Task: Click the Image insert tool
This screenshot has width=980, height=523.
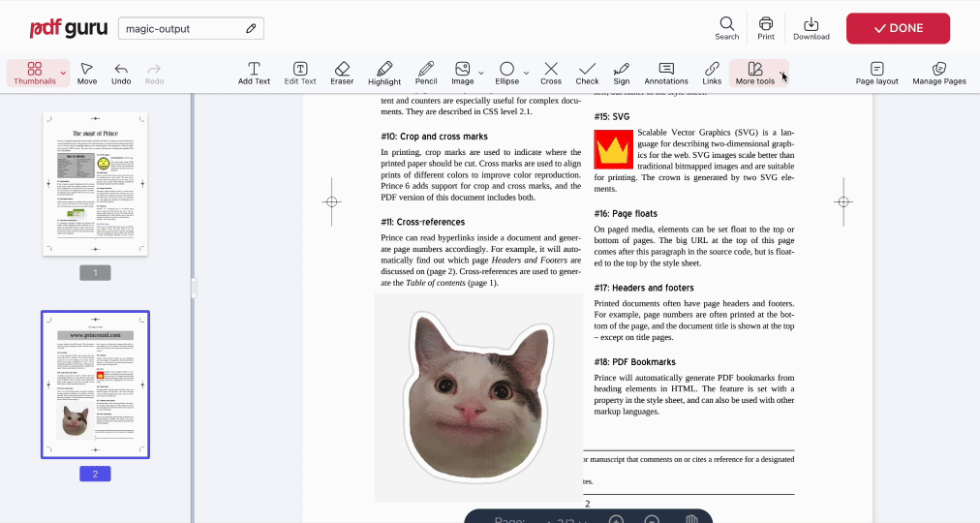Action: click(x=463, y=73)
